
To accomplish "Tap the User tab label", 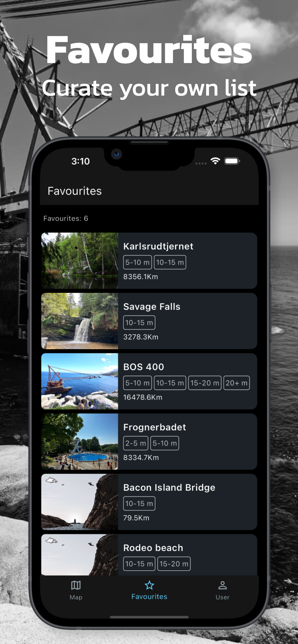I will click(x=222, y=597).
